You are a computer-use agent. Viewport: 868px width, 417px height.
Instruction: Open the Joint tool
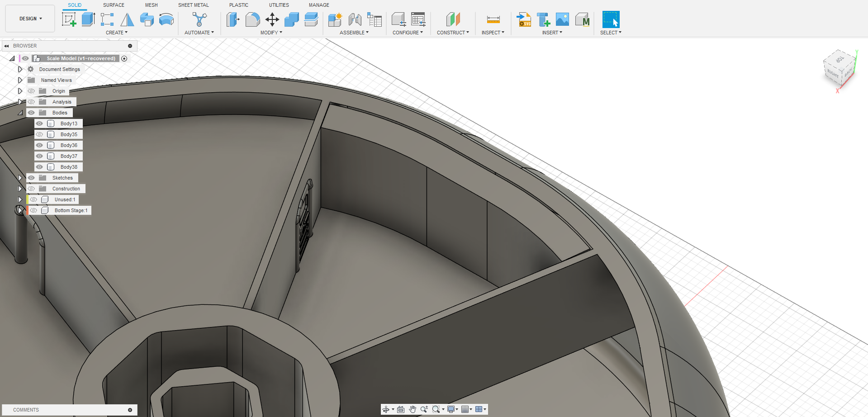355,19
